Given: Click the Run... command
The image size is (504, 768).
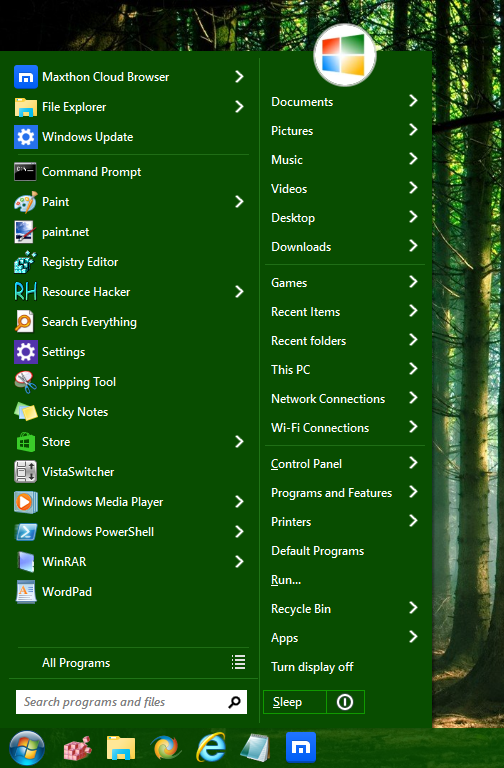Looking at the screenshot, I should coord(345,580).
